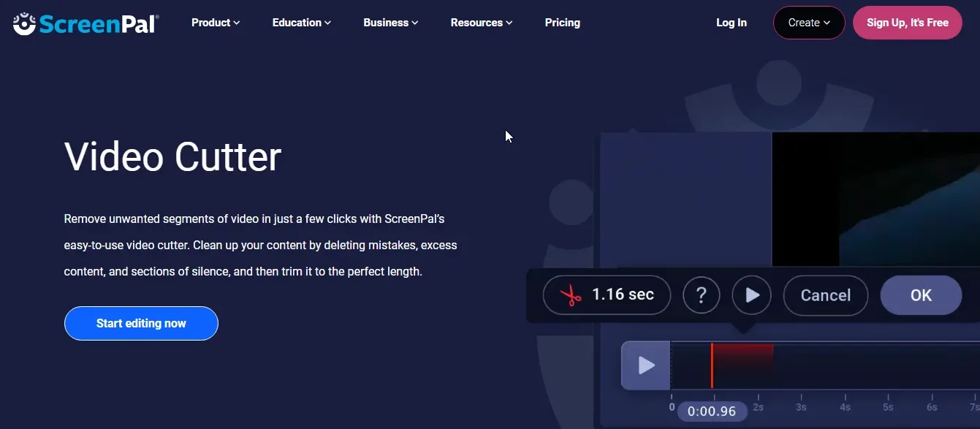
Task: Click the 5s mark on timeline ruler
Action: pyautogui.click(x=888, y=407)
